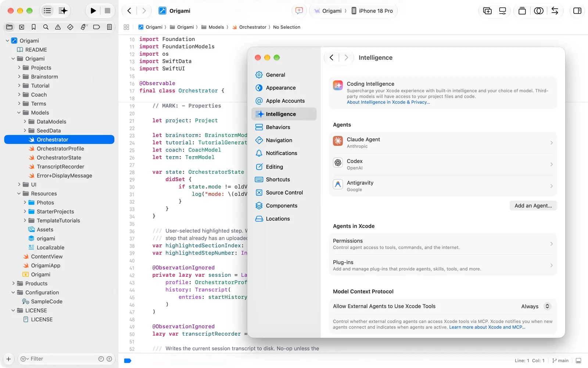Open the Claude Agent settings row

click(443, 143)
